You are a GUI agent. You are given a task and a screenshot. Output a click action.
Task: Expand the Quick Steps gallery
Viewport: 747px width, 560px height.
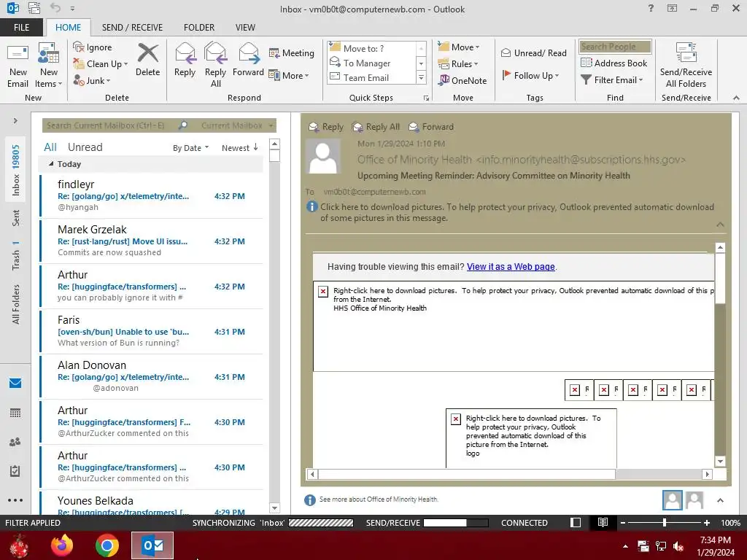pos(421,77)
